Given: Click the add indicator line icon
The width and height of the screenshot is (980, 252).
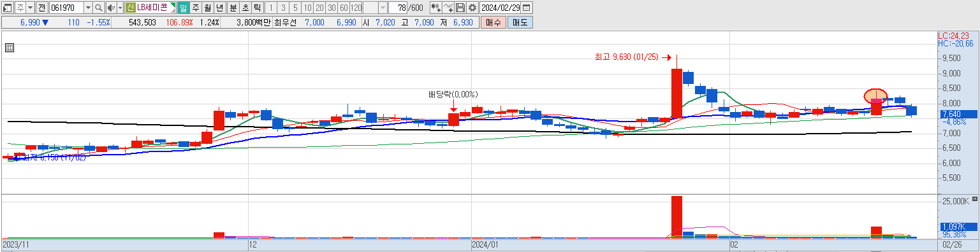Looking at the screenshot, I should [x=448, y=8].
